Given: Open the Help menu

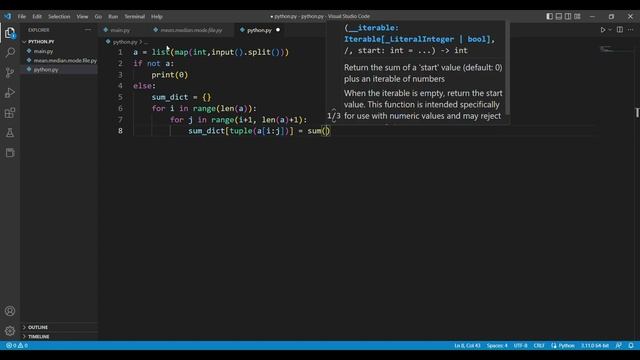Looking at the screenshot, I should pyautogui.click(x=157, y=16).
